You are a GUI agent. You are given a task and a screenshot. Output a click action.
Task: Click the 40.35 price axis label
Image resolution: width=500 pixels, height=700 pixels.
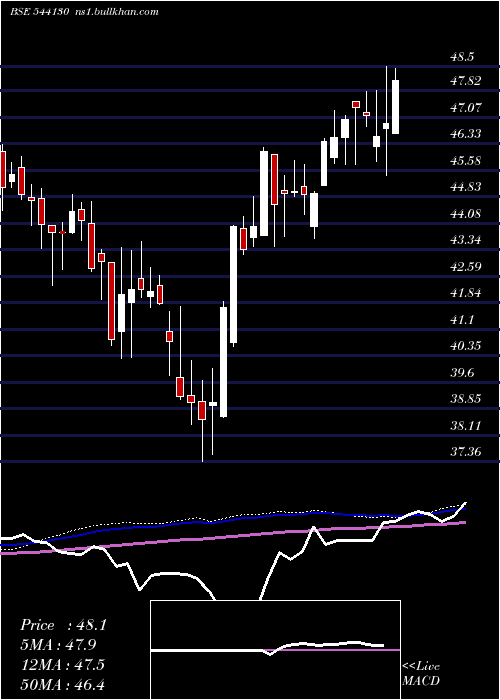pyautogui.click(x=466, y=346)
